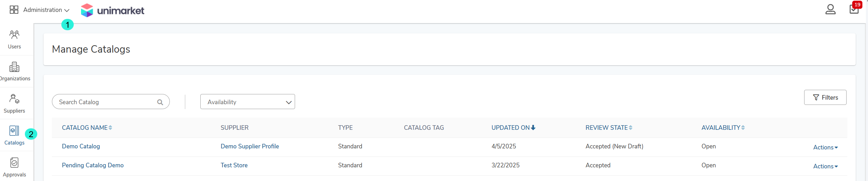Open the tasks inbox with 19 badge
Screen dimensions: 868x181
[x=854, y=8]
